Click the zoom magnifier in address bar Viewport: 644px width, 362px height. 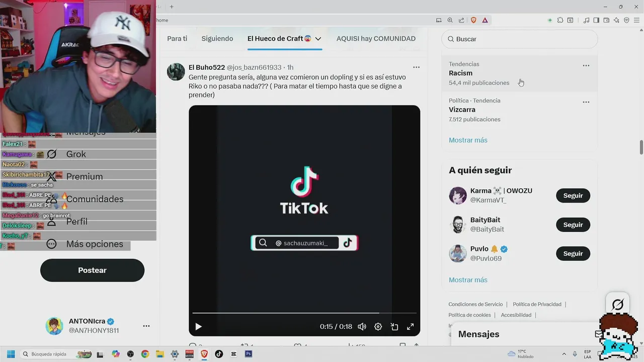(x=450, y=20)
